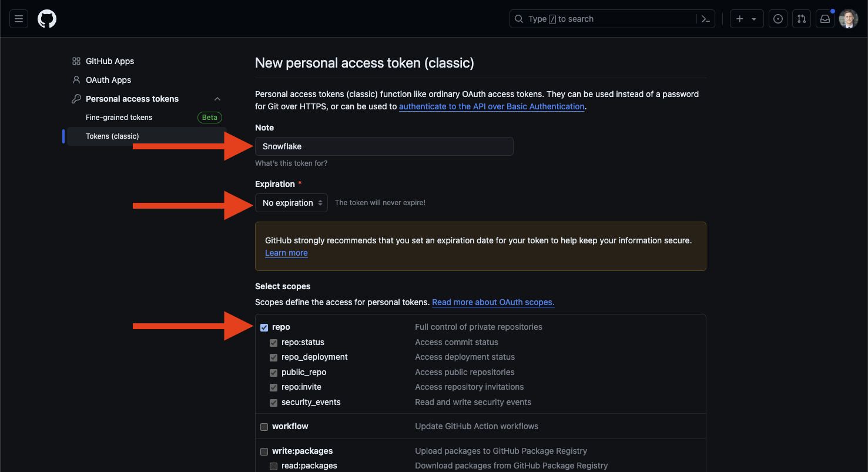The height and width of the screenshot is (472, 868).
Task: Expand the create-new dropdown arrow
Action: click(754, 19)
